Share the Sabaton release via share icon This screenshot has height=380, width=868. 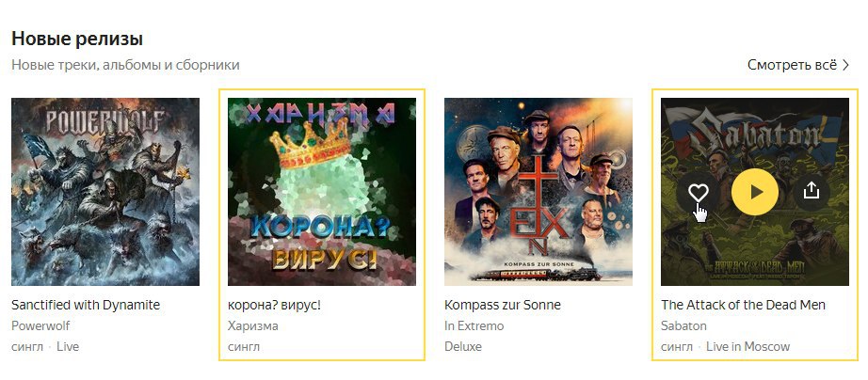pos(811,191)
